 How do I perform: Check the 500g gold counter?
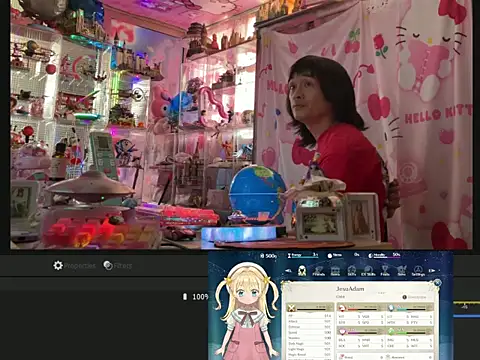[x=268, y=256]
